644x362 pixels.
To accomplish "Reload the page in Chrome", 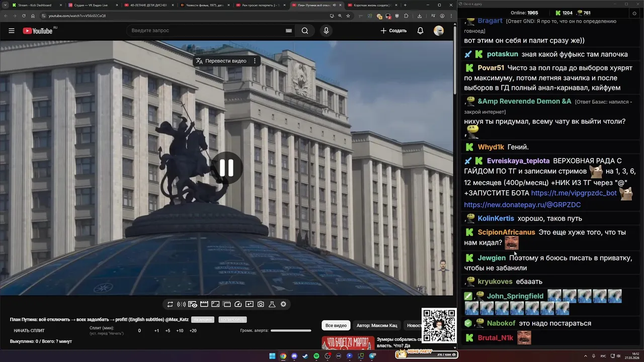I will pos(23,16).
